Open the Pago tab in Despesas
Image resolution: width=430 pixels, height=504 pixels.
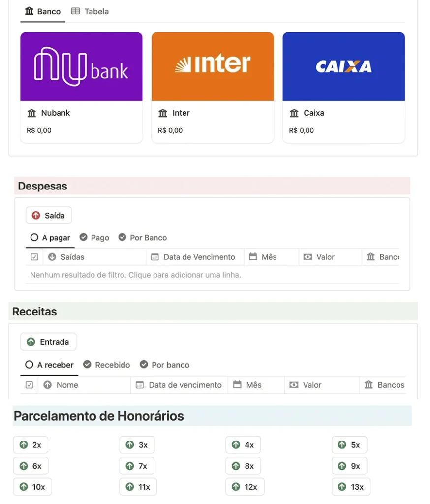point(94,238)
